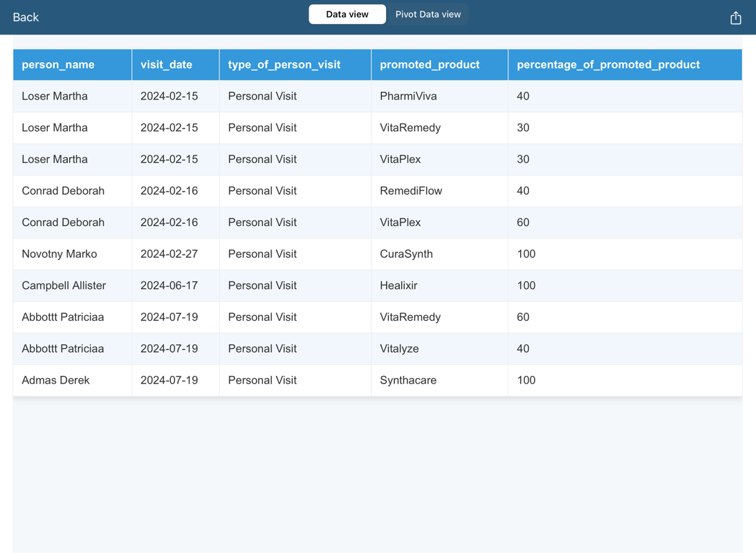Click the promoted_product column header
756x553 pixels.
[430, 65]
